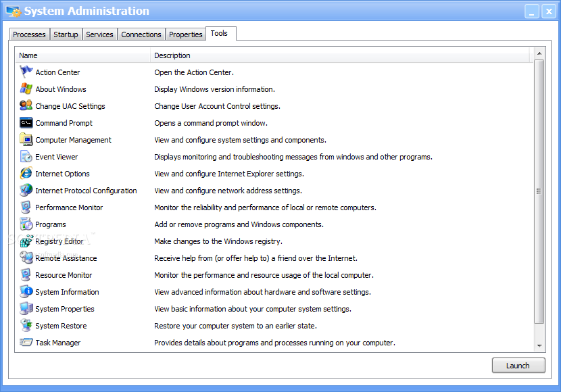Click the Programs disc icon

coord(26,224)
